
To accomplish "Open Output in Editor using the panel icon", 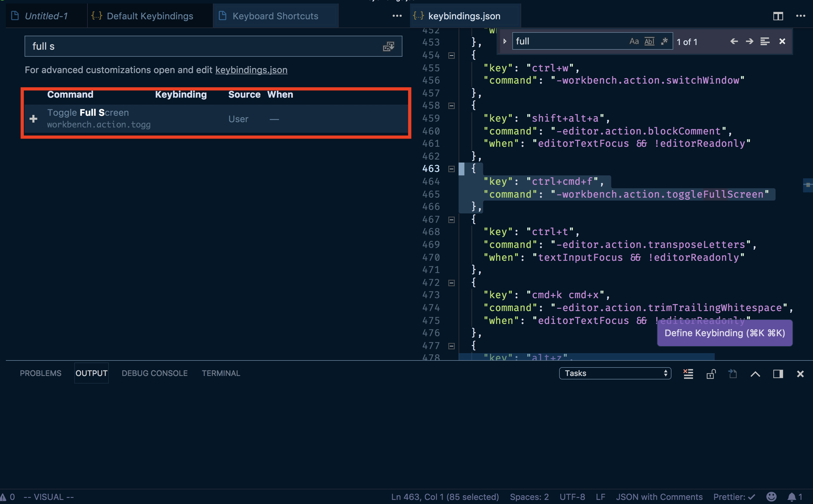I will click(732, 373).
